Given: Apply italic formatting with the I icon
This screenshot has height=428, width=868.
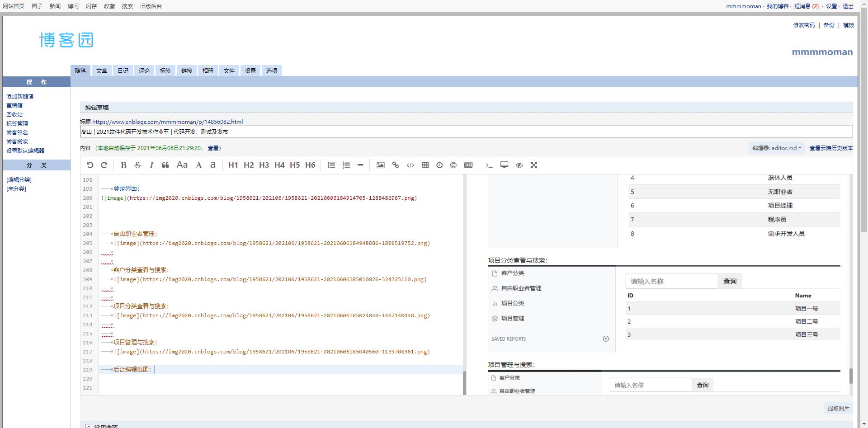Looking at the screenshot, I should [151, 165].
